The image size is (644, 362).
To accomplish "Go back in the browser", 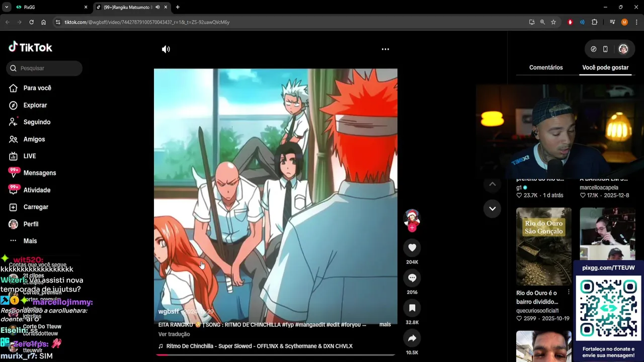I will click(7, 22).
